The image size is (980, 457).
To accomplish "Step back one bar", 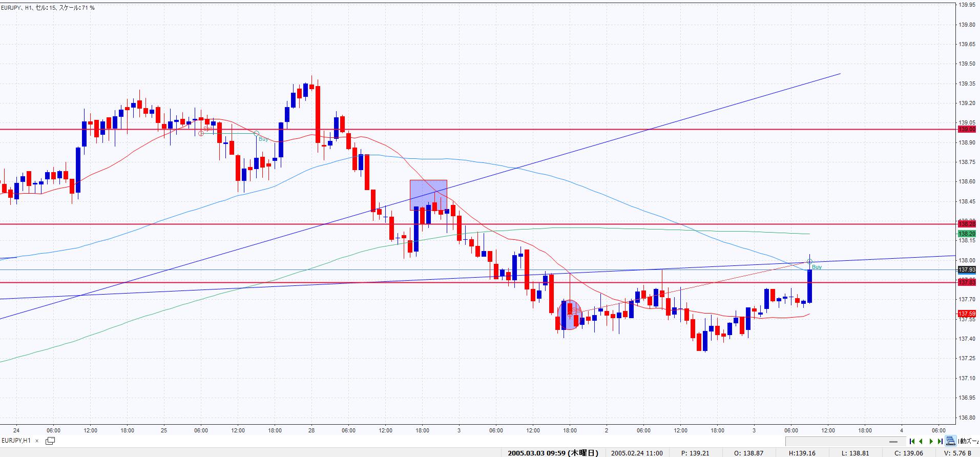I will 921,441.
